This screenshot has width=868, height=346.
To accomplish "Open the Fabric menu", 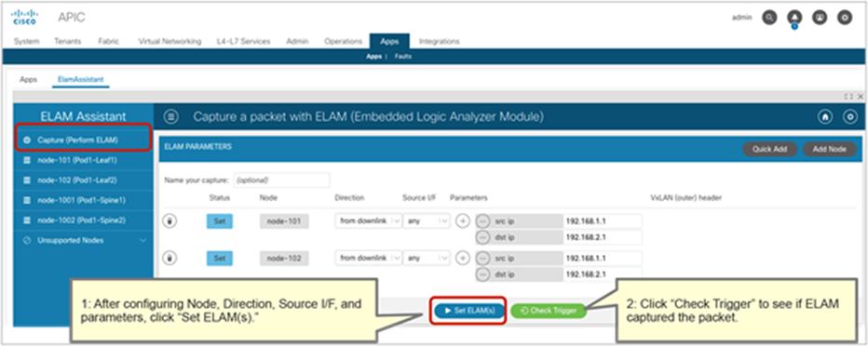I will tap(108, 42).
